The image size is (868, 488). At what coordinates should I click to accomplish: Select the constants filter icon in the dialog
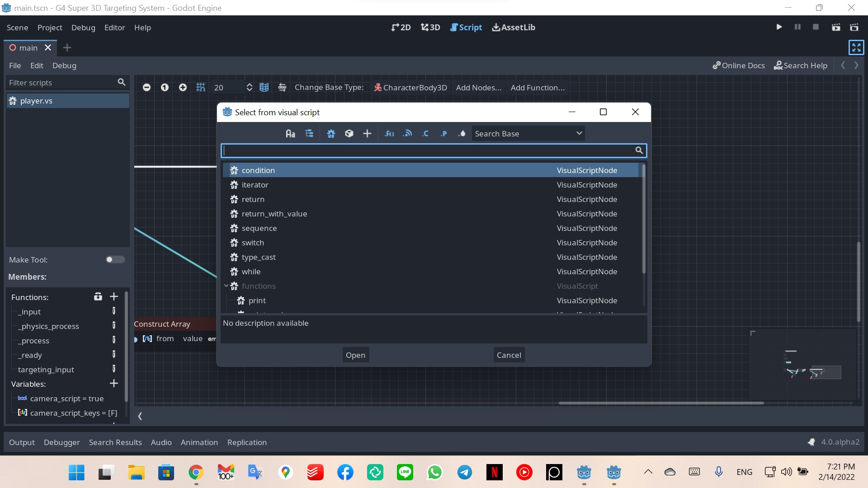pyautogui.click(x=425, y=133)
